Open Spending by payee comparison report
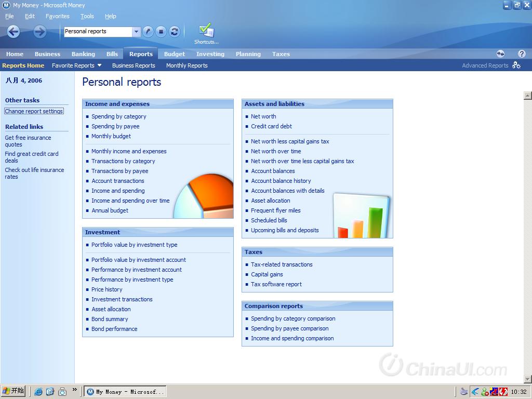Screen dimensions: 532x399 (289, 328)
